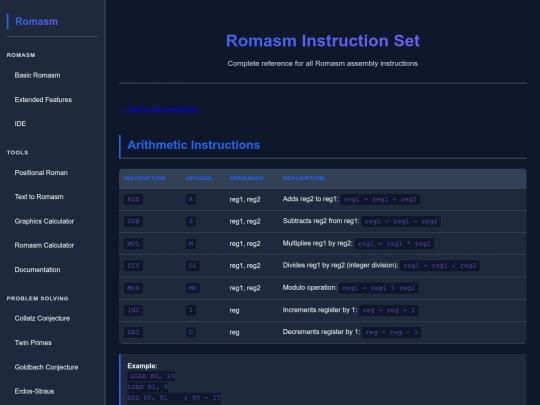Click the OPCODE column header

(x=199, y=178)
